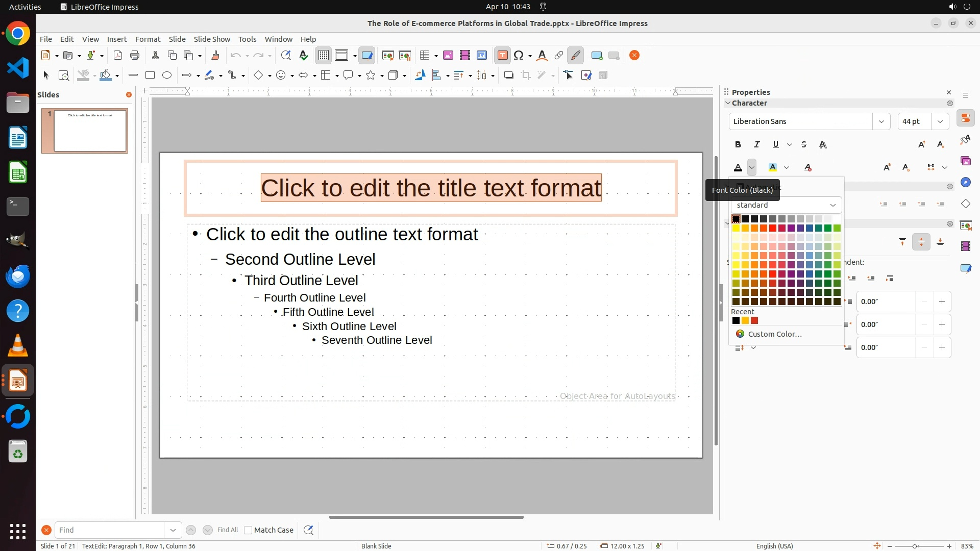
Task: Click the Insert Table icon
Action: click(425, 56)
